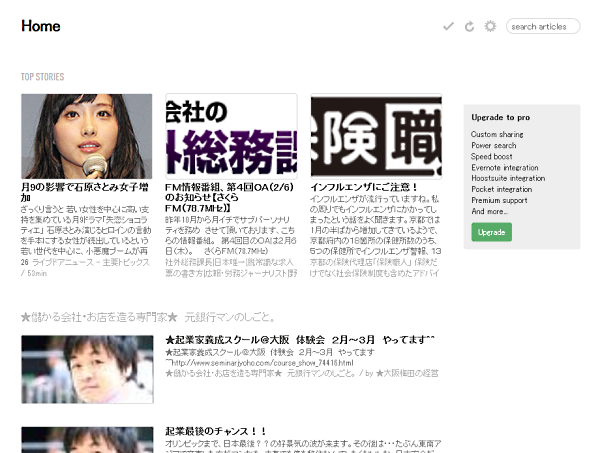Open settings via the gear icon
The image size is (600, 453).
[x=490, y=26]
